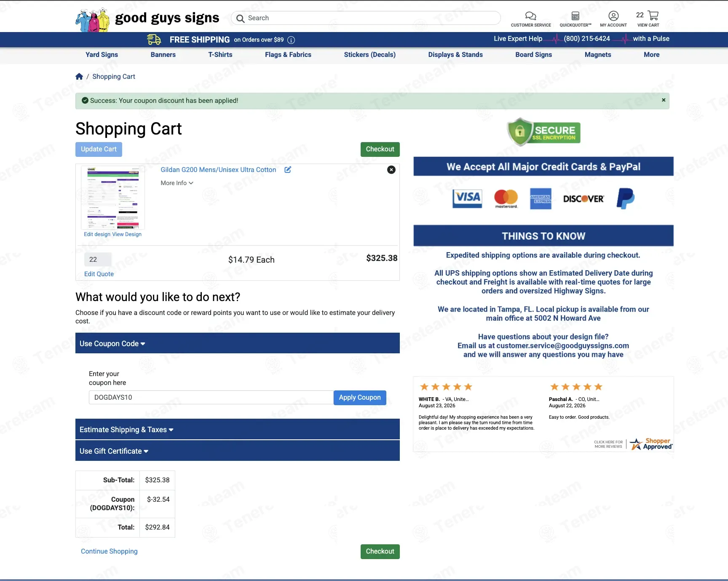Open Displays & Stands menu

pyautogui.click(x=455, y=55)
